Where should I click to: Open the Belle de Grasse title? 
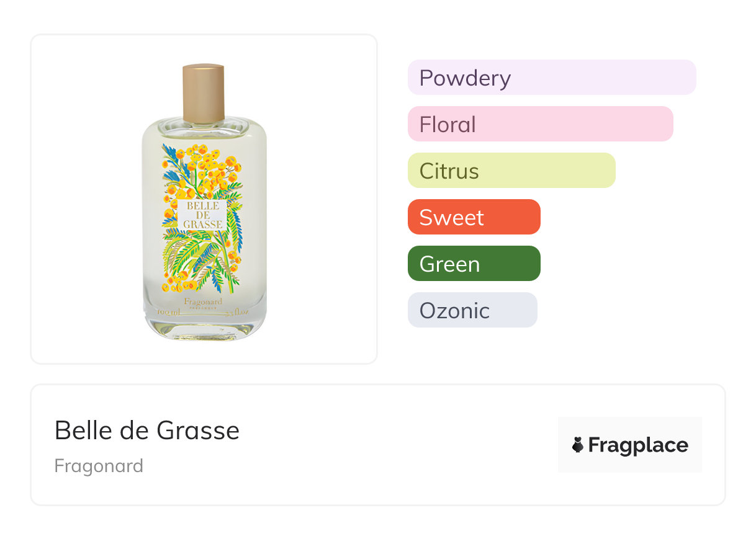[x=147, y=430]
